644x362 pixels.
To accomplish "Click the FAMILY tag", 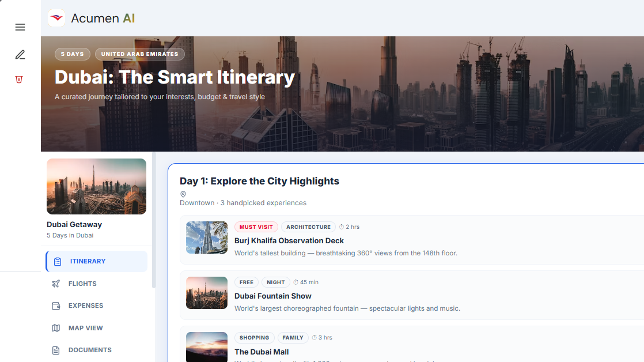I will point(293,338).
